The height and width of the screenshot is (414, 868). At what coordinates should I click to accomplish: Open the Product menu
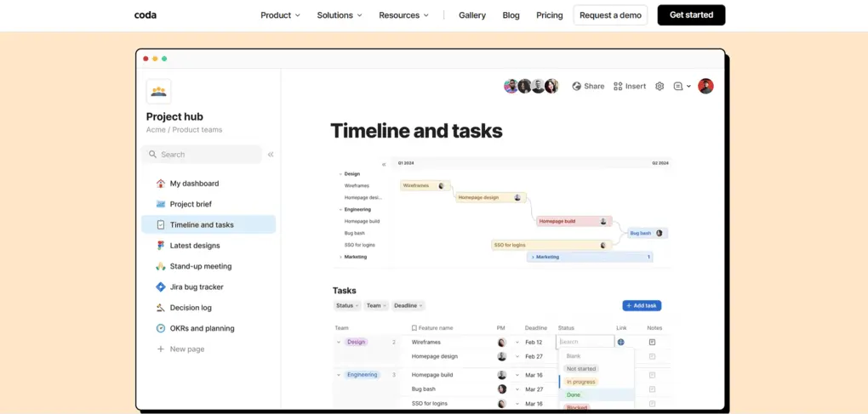[280, 15]
